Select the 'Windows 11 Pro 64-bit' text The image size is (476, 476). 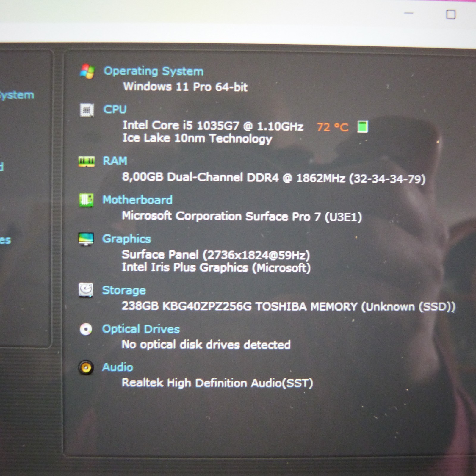click(185, 87)
